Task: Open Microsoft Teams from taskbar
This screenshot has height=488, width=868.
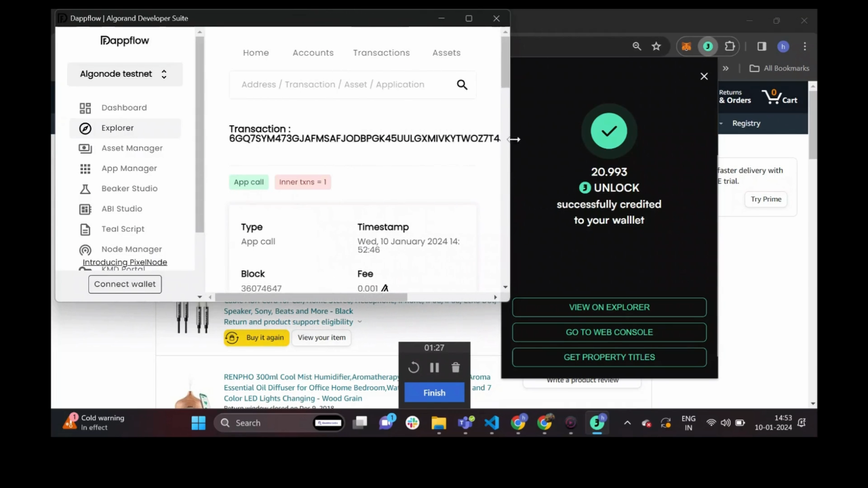Action: 465,423
